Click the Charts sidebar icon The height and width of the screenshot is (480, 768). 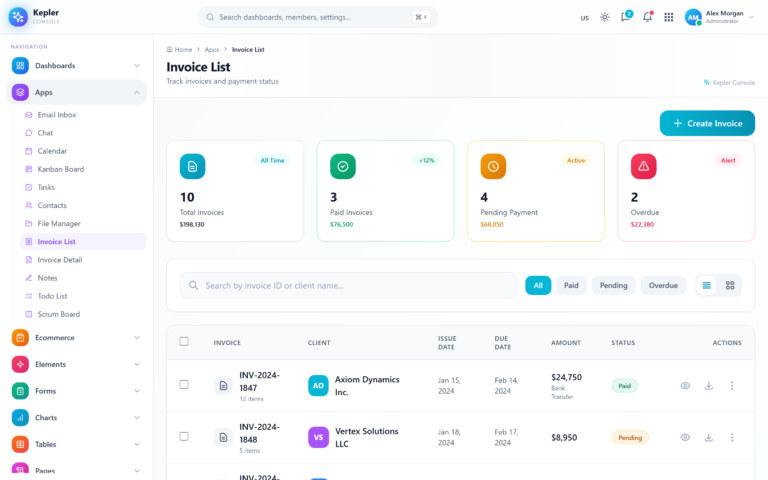(20, 418)
